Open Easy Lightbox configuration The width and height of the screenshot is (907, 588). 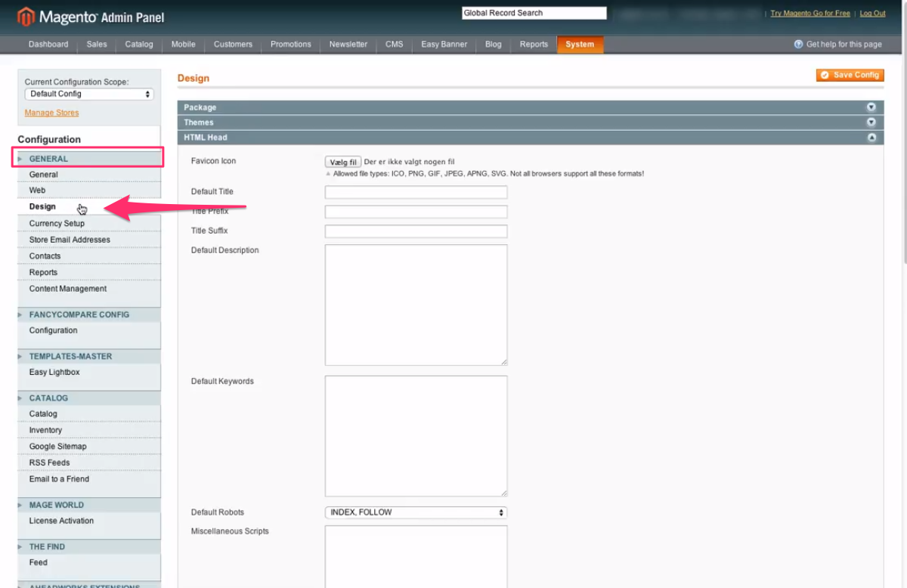[89, 372]
